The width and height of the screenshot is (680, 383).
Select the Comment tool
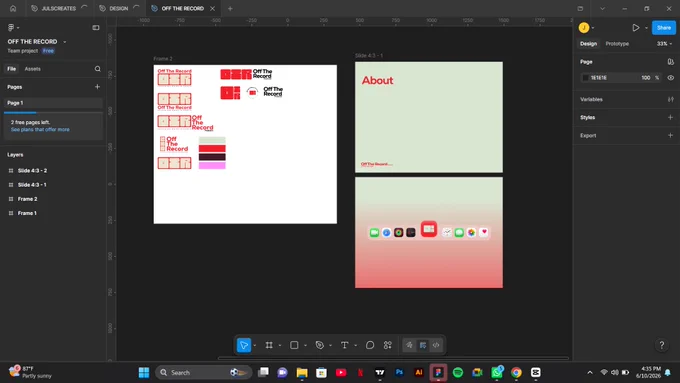point(370,345)
